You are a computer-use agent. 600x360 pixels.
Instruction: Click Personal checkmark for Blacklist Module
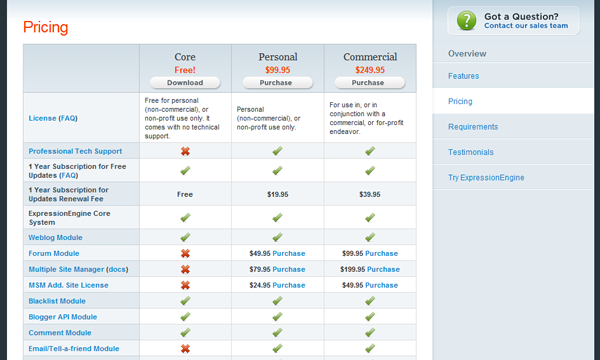coord(277,301)
